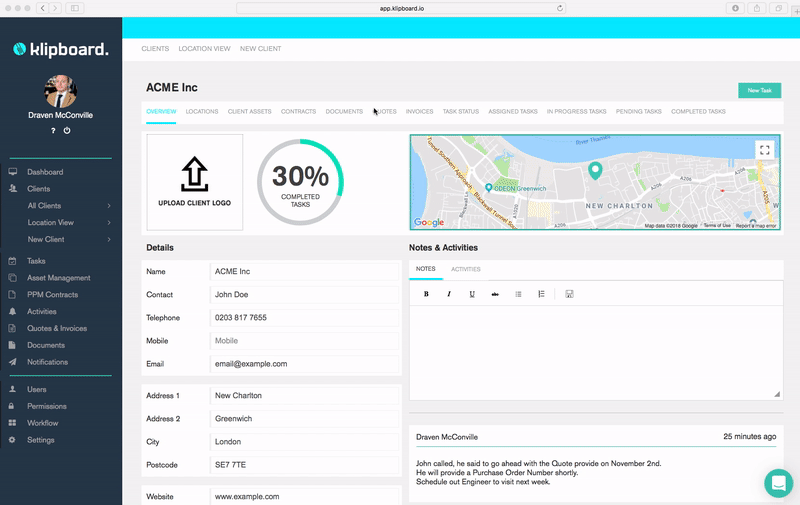
Task: Click the upload client logo box
Action: pos(194,182)
